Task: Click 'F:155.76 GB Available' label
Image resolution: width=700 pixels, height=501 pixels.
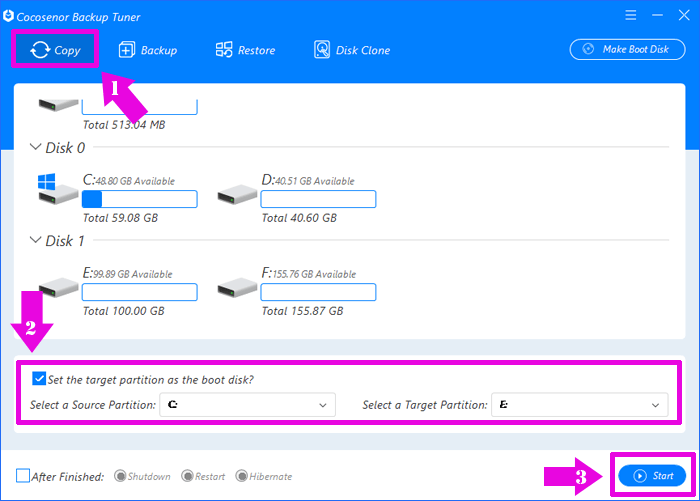Action: (309, 273)
